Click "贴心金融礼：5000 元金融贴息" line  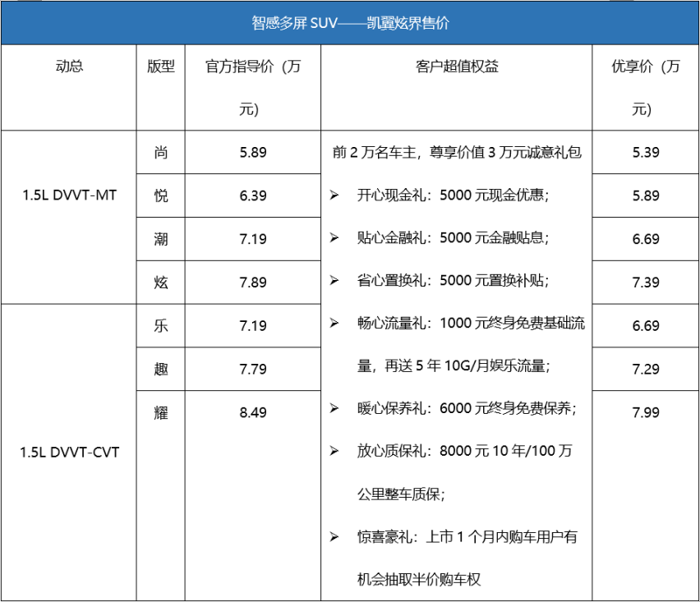tap(453, 237)
